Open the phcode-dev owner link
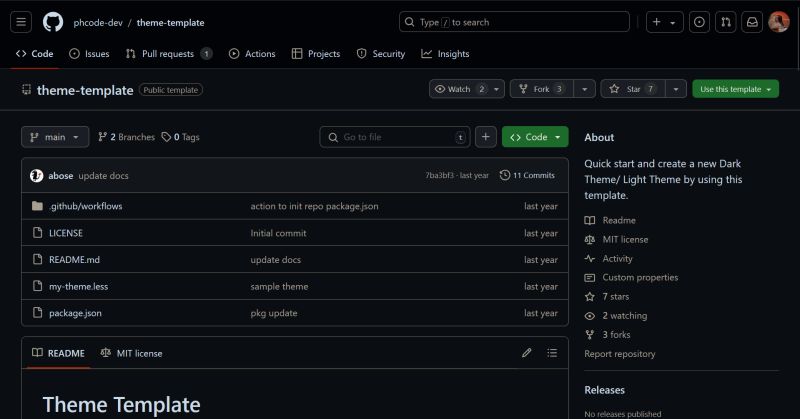 (x=98, y=22)
